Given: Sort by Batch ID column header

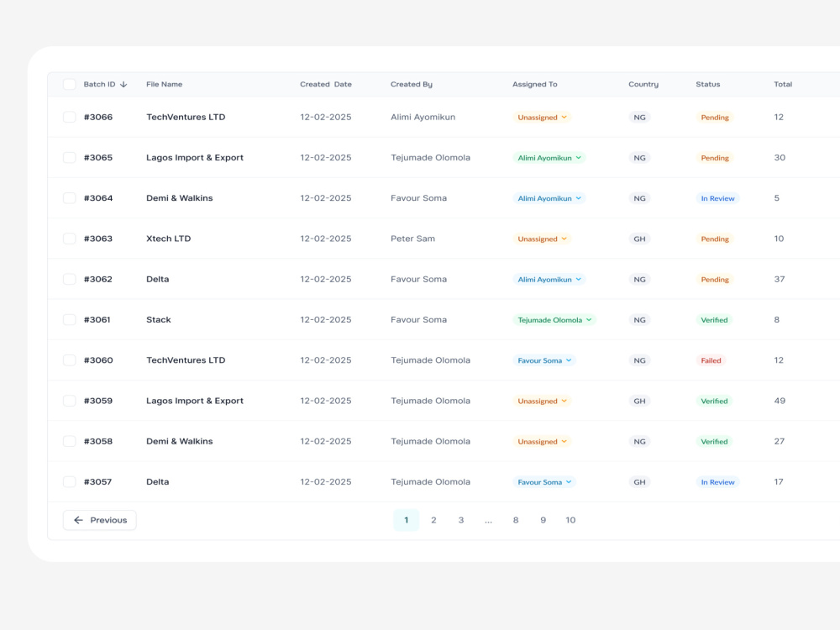Looking at the screenshot, I should tap(100, 84).
